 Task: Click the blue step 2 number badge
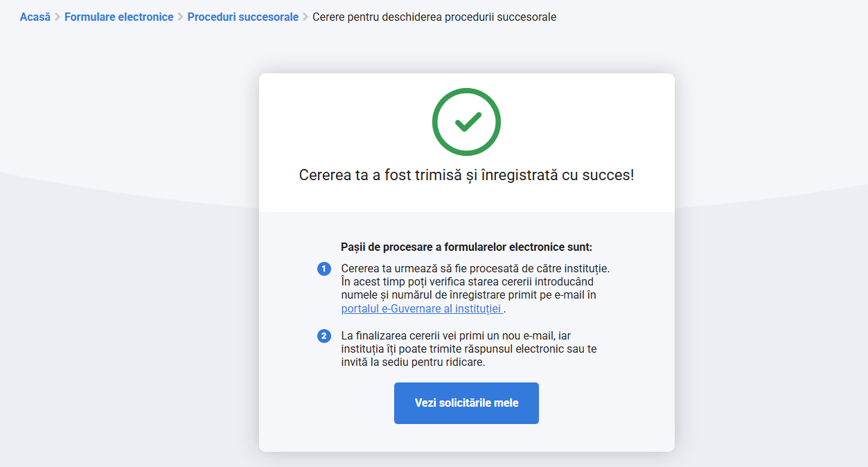[324, 337]
